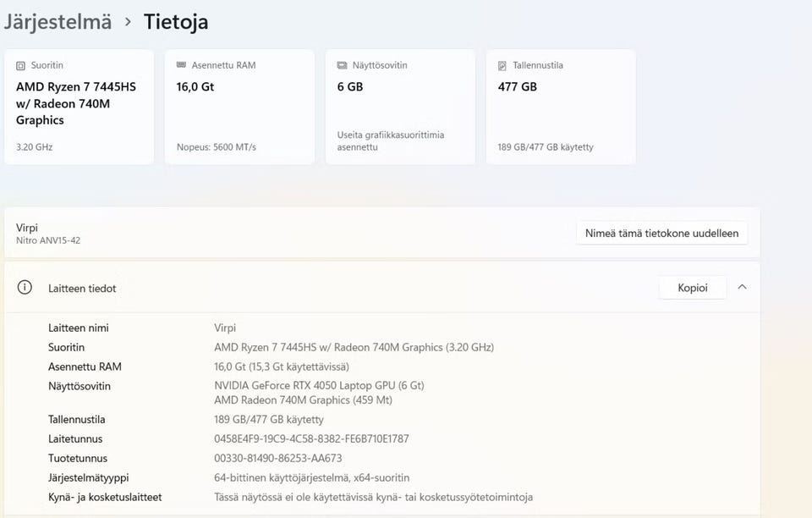Viewport: 812px width, 518px height.
Task: Click the Tietoja page heading
Action: 176,22
